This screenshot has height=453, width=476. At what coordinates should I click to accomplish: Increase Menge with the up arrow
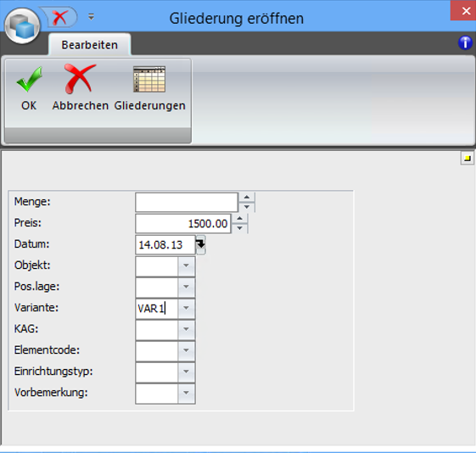[x=247, y=197]
